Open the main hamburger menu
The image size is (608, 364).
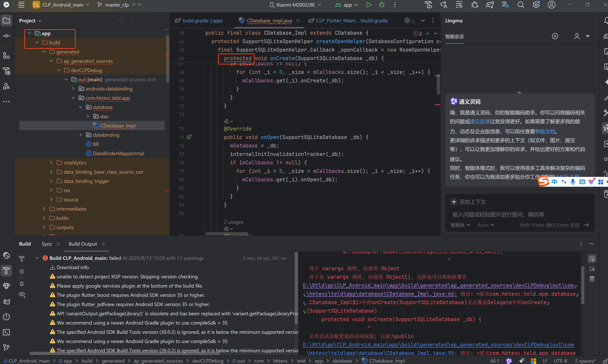pyautogui.click(x=21, y=5)
